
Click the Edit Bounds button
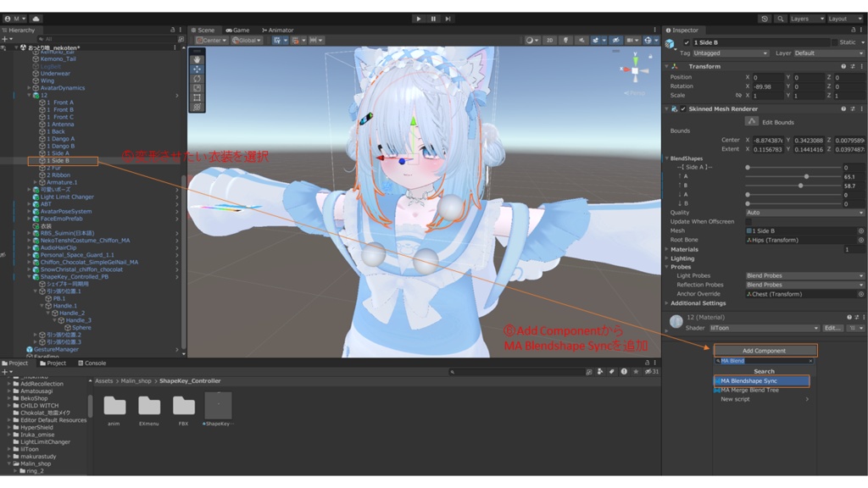[x=751, y=122]
